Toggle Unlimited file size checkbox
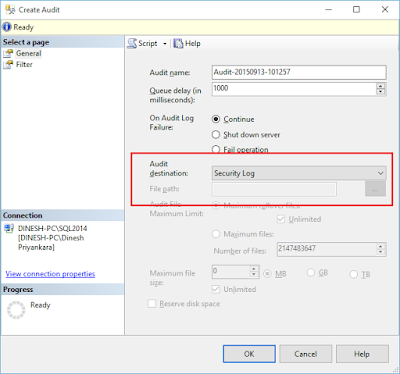Screen dimensions: 400x374 (x=216, y=289)
